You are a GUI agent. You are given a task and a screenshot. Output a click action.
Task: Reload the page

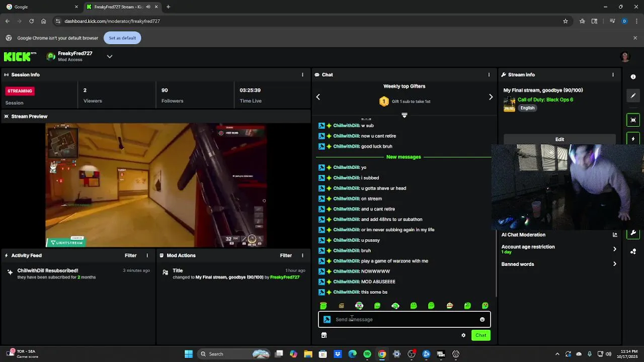(31, 21)
